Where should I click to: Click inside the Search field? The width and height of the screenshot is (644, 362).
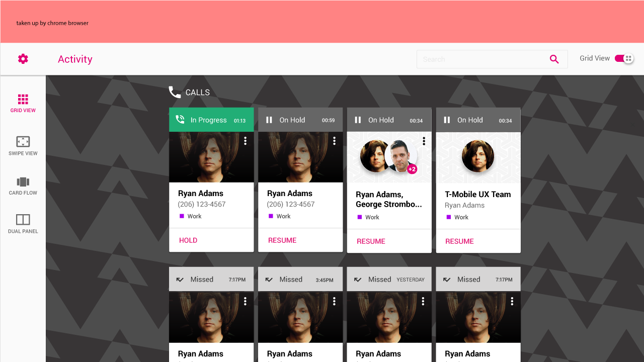[492, 59]
